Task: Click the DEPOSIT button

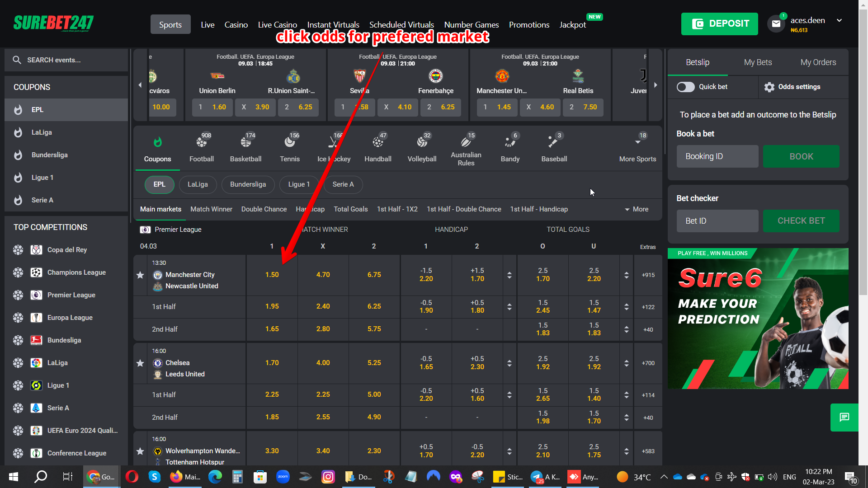Action: pos(720,24)
